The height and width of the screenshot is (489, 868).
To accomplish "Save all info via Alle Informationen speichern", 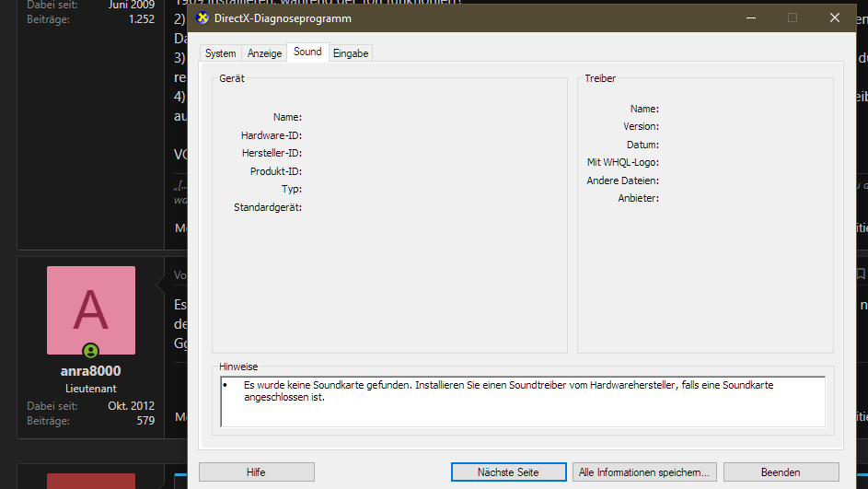I will pos(644,472).
